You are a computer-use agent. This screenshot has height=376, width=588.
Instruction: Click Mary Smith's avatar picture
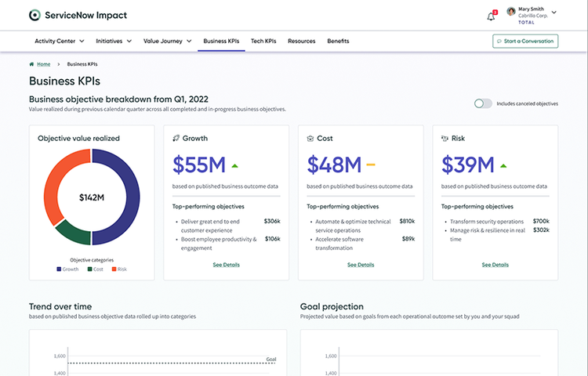(x=510, y=11)
